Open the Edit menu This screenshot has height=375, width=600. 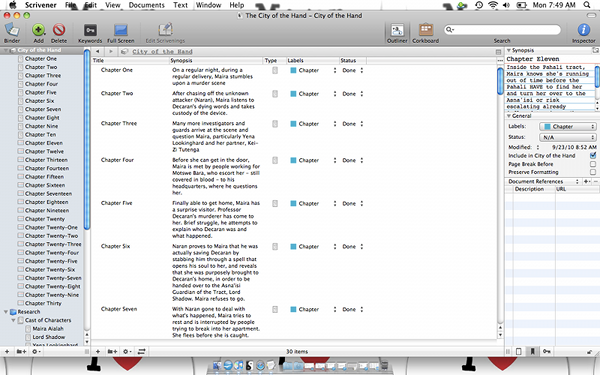pyautogui.click(x=90, y=5)
